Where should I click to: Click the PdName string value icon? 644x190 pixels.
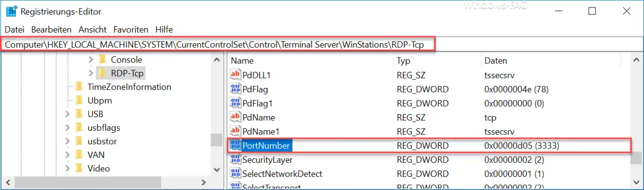[235, 118]
